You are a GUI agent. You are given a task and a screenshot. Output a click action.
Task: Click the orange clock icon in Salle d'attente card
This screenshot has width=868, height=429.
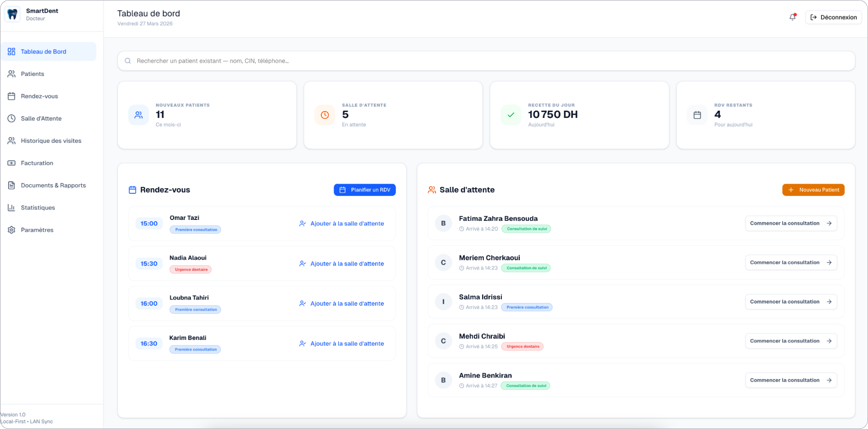coord(325,115)
